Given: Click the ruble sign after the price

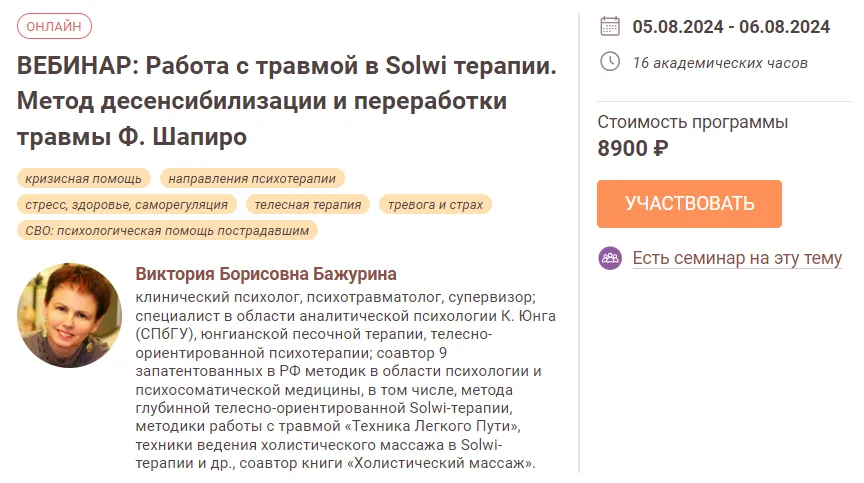Looking at the screenshot, I should tap(660, 148).
